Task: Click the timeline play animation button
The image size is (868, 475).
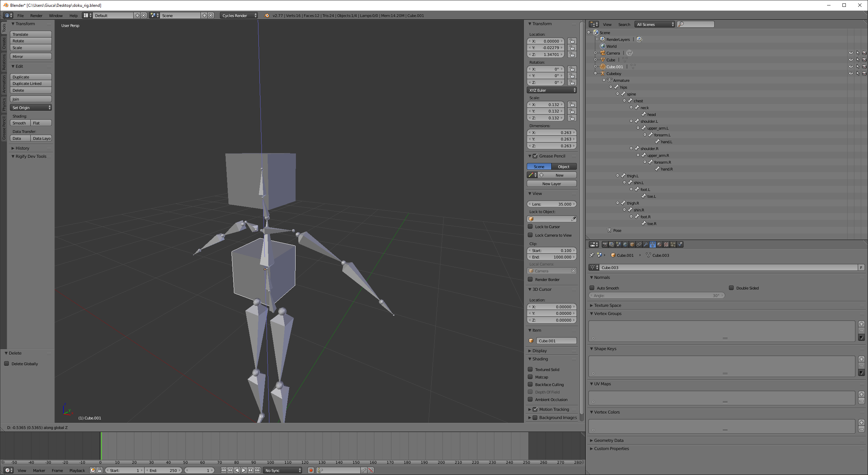Action: coord(244,470)
